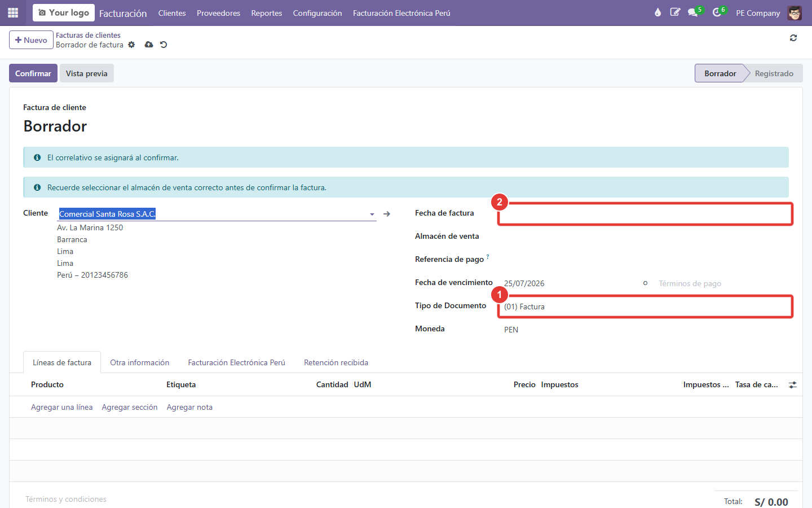Viewport: 812px width, 508px height.
Task: Click the droplet icon in top bar
Action: pyautogui.click(x=657, y=12)
